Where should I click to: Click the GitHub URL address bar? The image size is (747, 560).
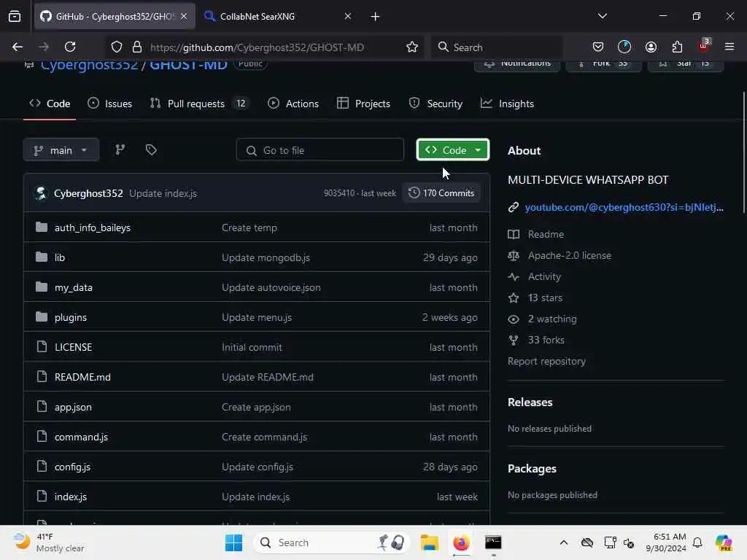(258, 47)
